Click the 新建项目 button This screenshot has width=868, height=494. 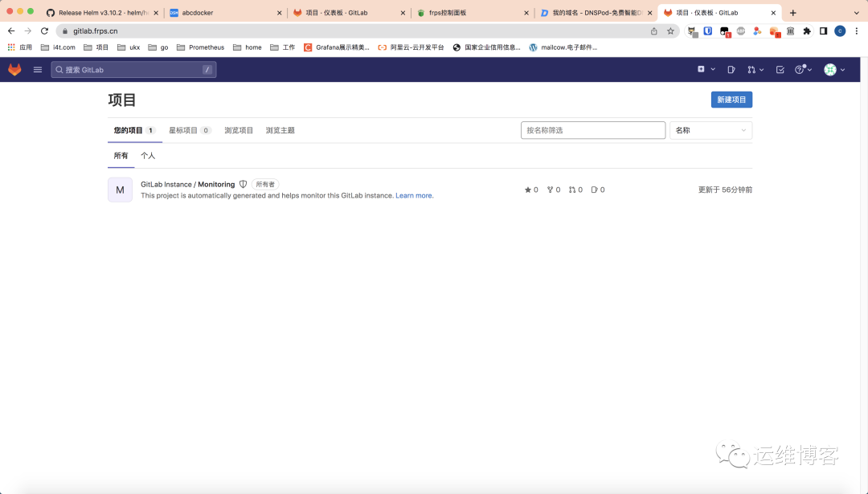(731, 100)
